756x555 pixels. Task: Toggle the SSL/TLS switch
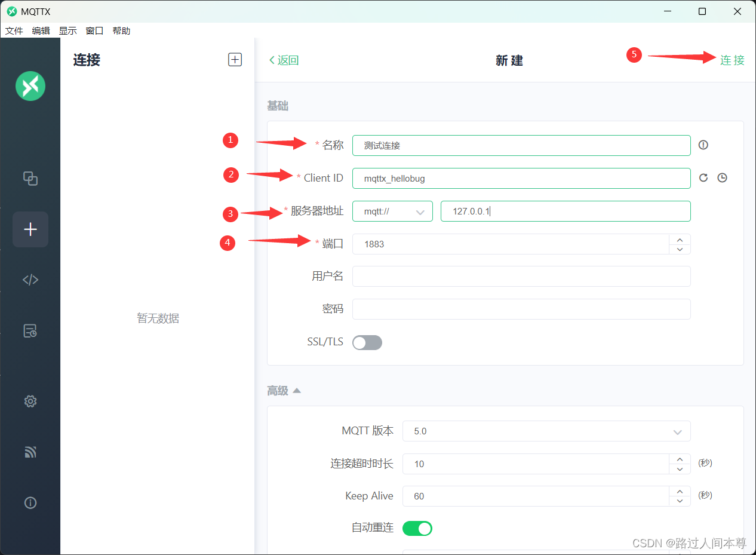[367, 342]
